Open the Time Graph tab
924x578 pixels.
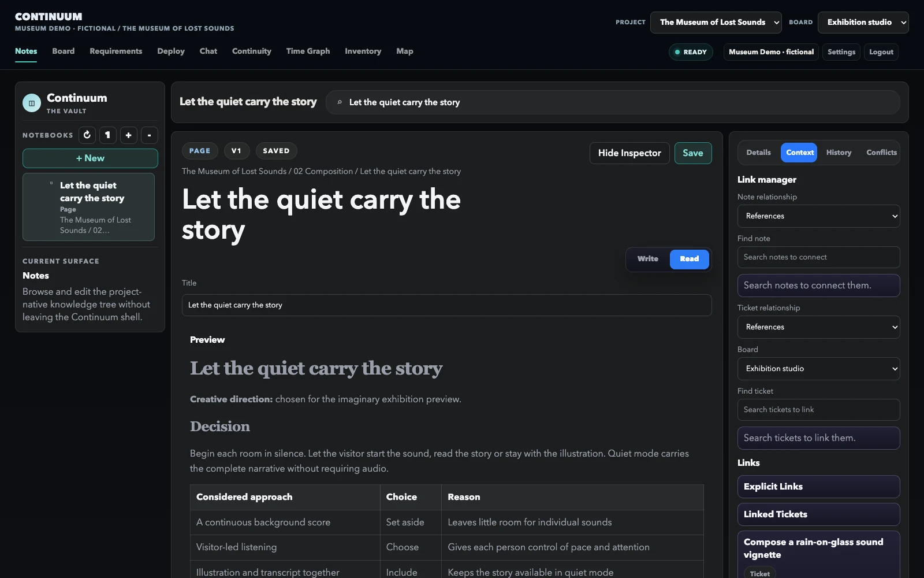[308, 51]
